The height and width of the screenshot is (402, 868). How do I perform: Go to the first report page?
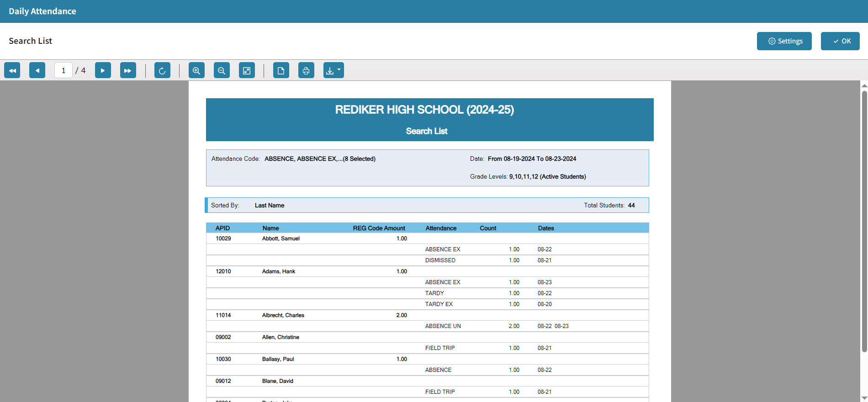[x=12, y=70]
